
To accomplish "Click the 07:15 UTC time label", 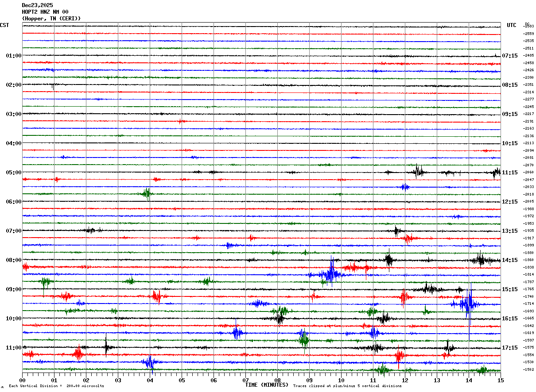I will pos(510,56).
